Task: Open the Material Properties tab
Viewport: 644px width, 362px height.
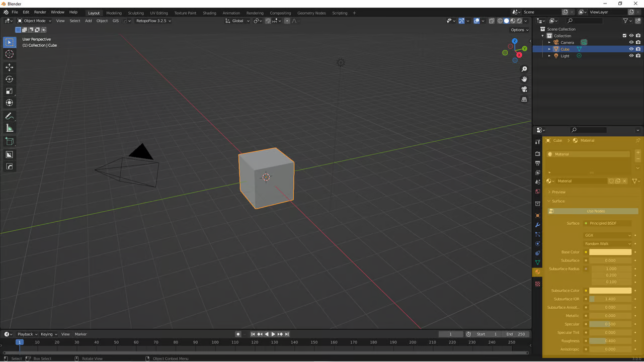Action: 537,272
